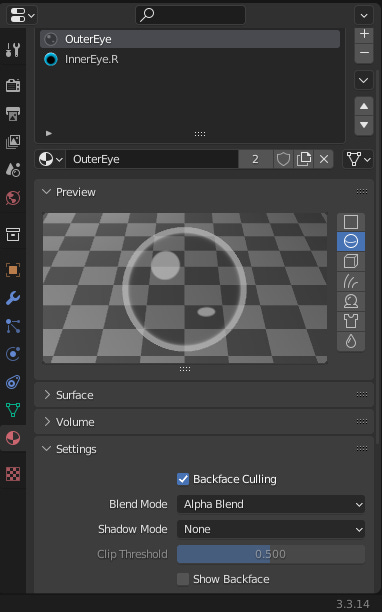
Task: Move material slot up
Action: pyautogui.click(x=364, y=106)
